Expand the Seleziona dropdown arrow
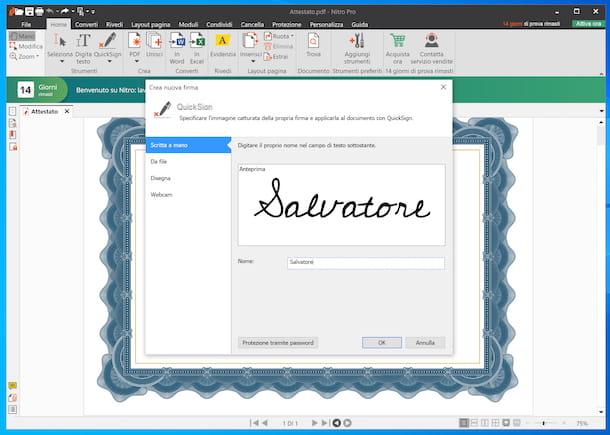Screen dimensions: 610x435 pyautogui.click(x=61, y=61)
